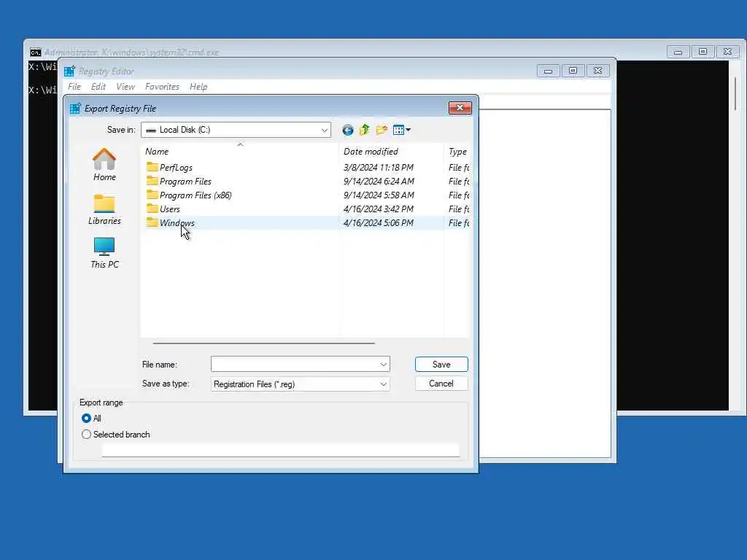Open the View Menu icon dropdown
Screen dimensions: 747x560
(x=402, y=130)
